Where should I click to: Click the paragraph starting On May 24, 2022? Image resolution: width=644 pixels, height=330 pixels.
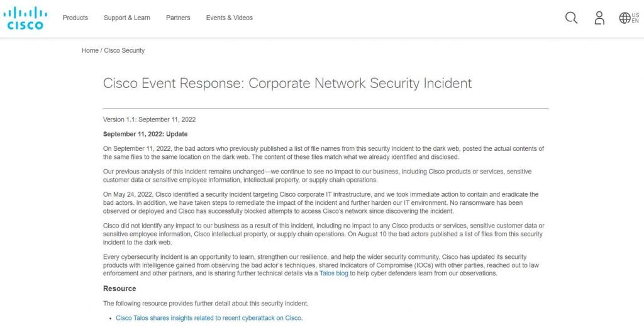tap(321, 203)
